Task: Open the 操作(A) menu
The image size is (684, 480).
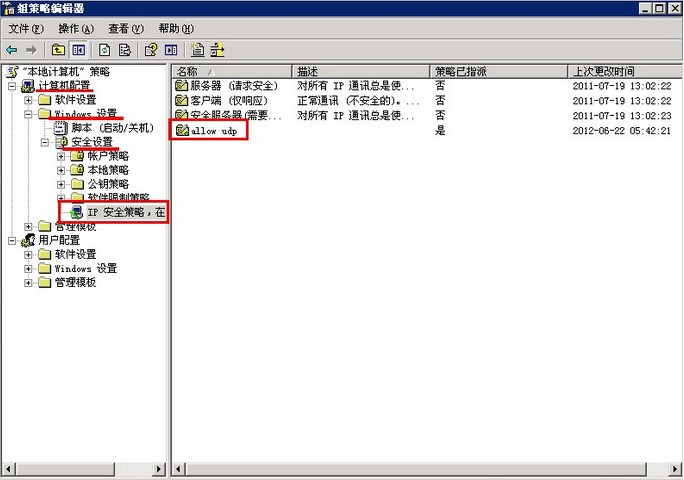Action: 76,29
